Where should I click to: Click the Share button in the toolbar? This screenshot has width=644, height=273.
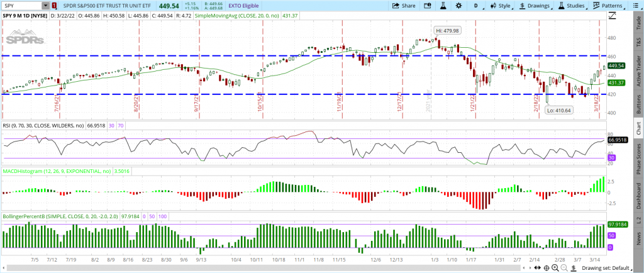(403, 5)
